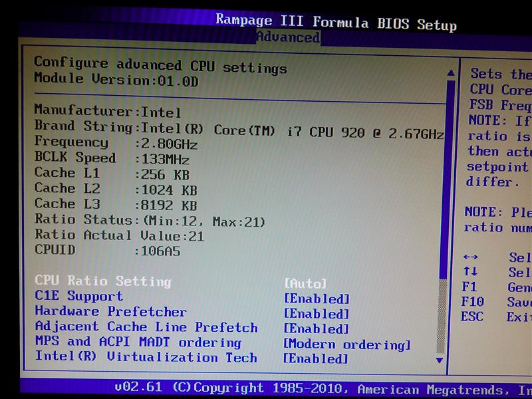Toggle Adjacent Cache Line Prefetch [Enabled] value
532x399 pixels.
(316, 329)
